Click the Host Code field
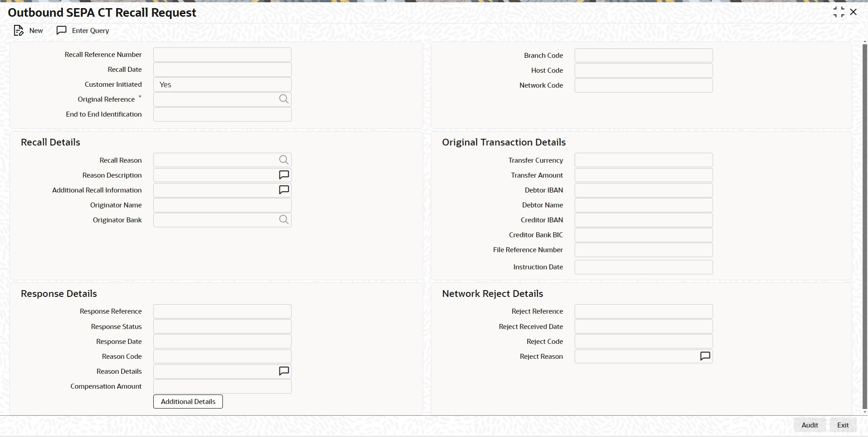 [x=644, y=70]
